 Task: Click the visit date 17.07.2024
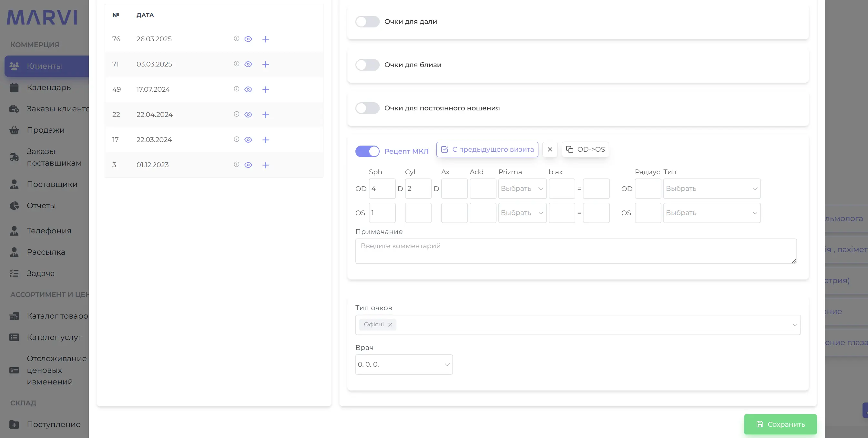pyautogui.click(x=153, y=89)
